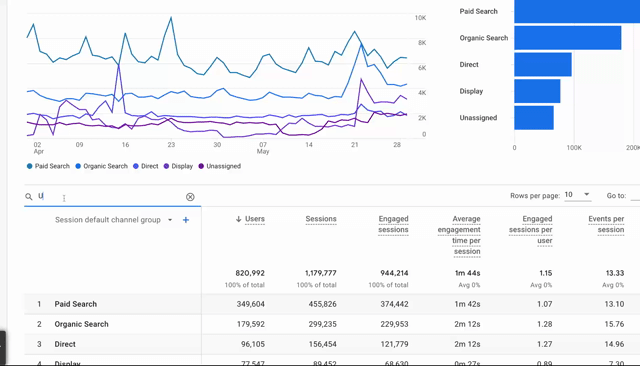Click the Go to page input field
The image size is (640, 366).
pyautogui.click(x=635, y=195)
